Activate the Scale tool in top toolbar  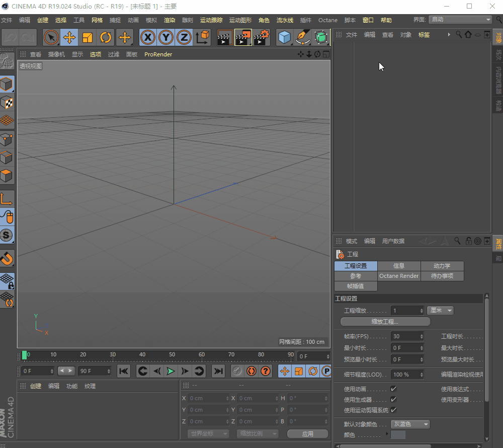(87, 38)
